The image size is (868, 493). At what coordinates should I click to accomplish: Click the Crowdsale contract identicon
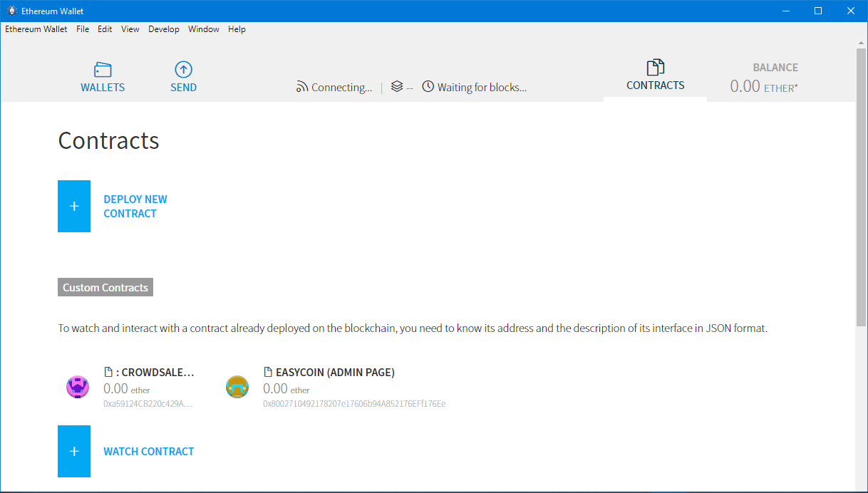pyautogui.click(x=78, y=387)
